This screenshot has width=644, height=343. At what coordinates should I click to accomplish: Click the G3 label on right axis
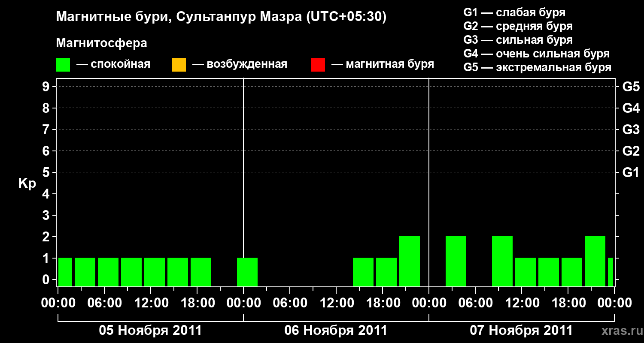click(x=631, y=129)
